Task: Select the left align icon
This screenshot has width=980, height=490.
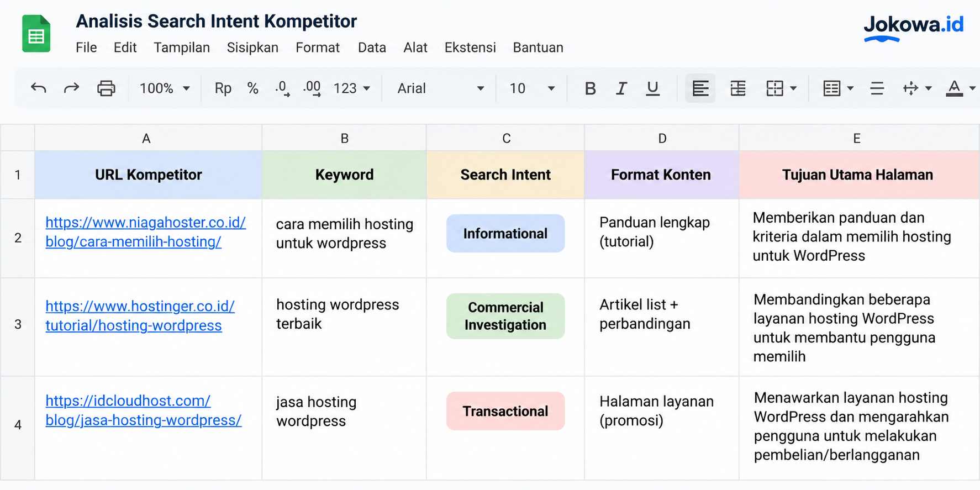Action: click(700, 88)
